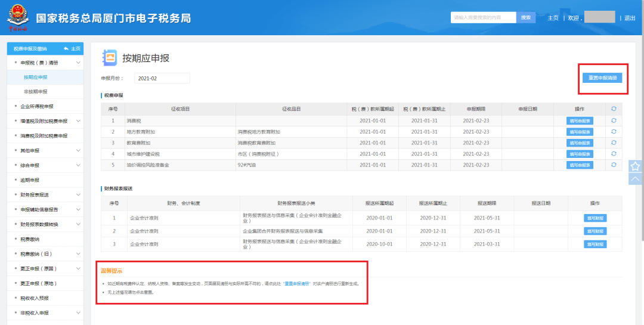
Task: Expand the 申报辅助信息报告 chevron
Action: 78,209
